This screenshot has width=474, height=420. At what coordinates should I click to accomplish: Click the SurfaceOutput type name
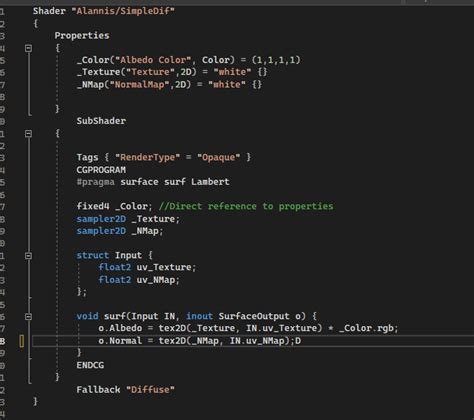tap(254, 316)
